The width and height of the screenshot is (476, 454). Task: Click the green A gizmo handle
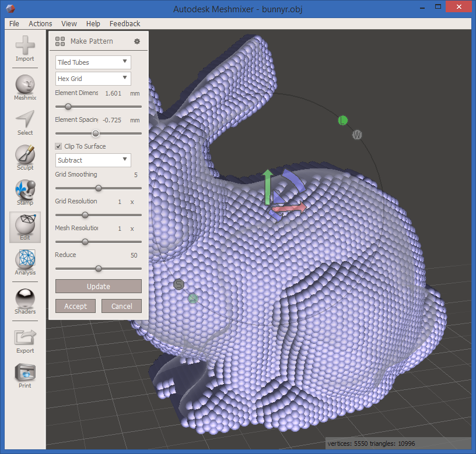(x=193, y=298)
